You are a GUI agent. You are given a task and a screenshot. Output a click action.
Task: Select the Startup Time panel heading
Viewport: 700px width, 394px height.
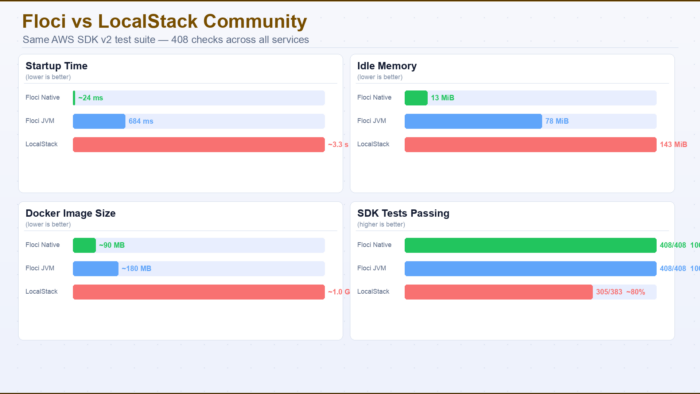[56, 66]
